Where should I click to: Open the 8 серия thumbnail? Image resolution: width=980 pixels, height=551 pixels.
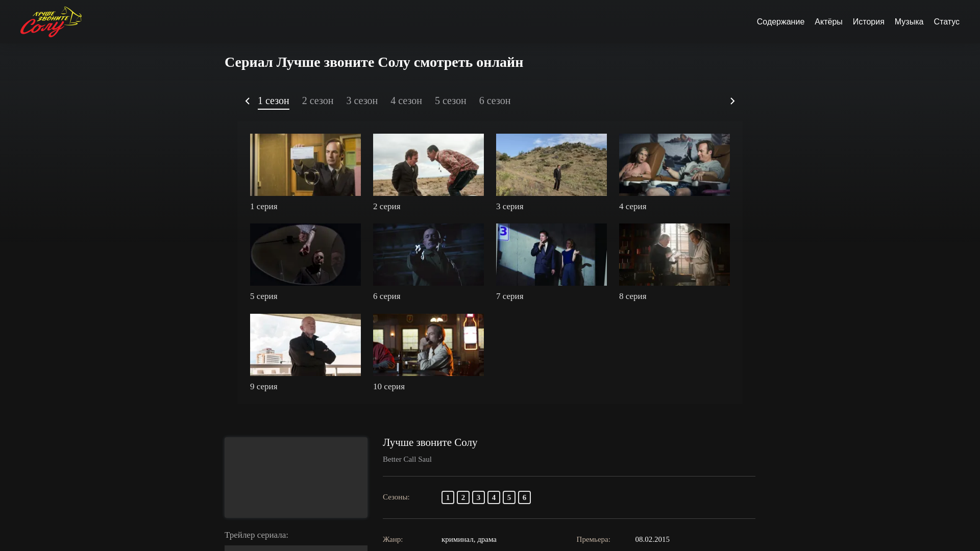pyautogui.click(x=674, y=255)
